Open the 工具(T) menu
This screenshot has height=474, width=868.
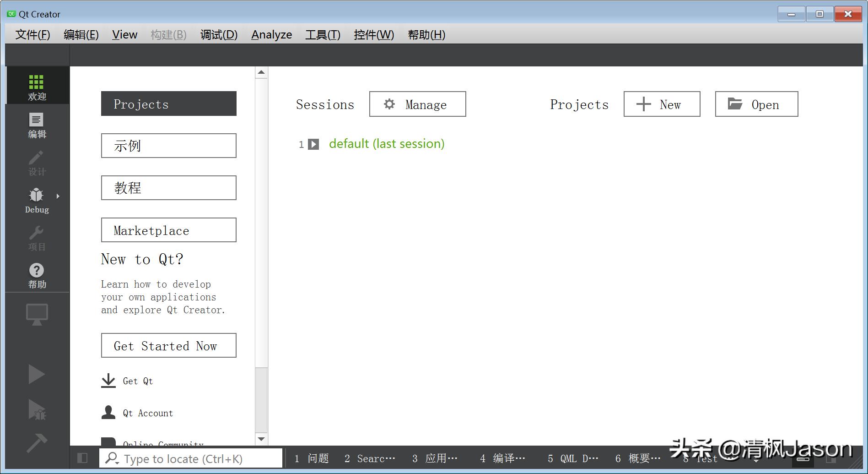pos(323,34)
